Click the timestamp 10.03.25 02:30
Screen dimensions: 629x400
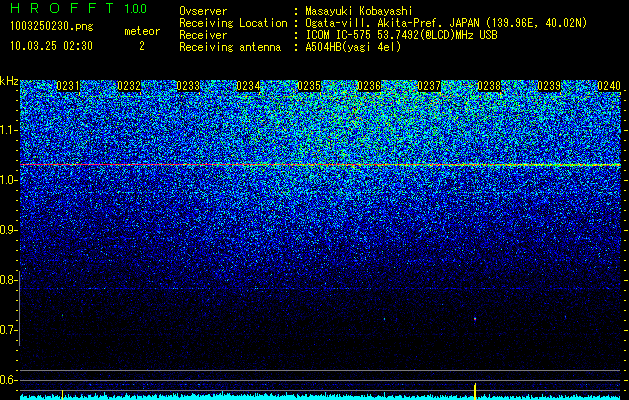coord(51,46)
